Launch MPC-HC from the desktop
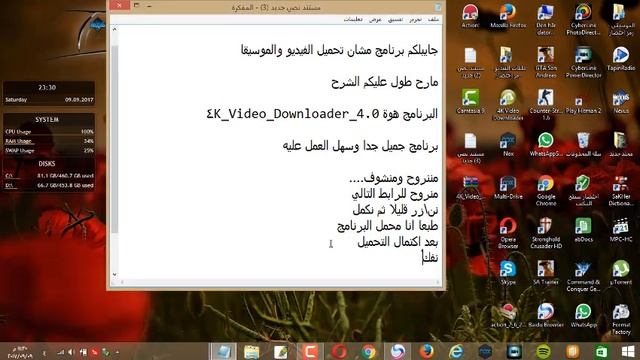The image size is (640, 360). pos(621,231)
